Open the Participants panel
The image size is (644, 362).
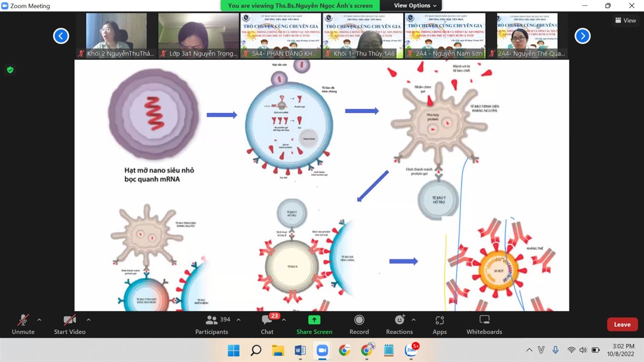(x=212, y=324)
